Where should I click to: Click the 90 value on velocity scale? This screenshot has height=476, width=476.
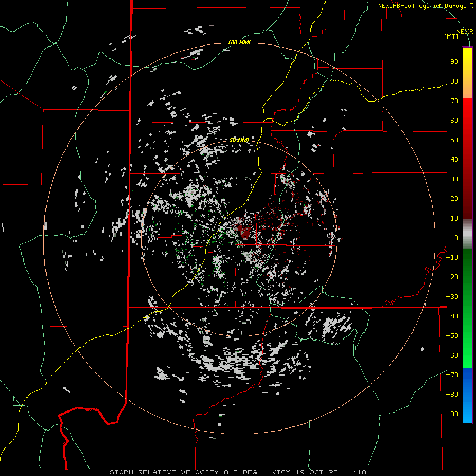(x=454, y=62)
